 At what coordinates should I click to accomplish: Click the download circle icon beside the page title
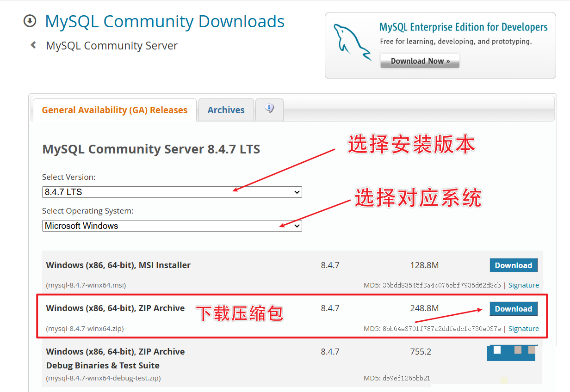tap(30, 21)
